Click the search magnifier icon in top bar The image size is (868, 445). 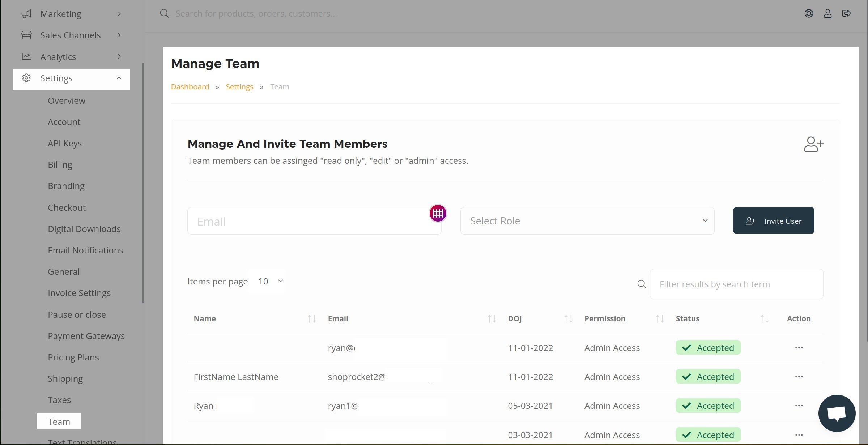pyautogui.click(x=165, y=13)
